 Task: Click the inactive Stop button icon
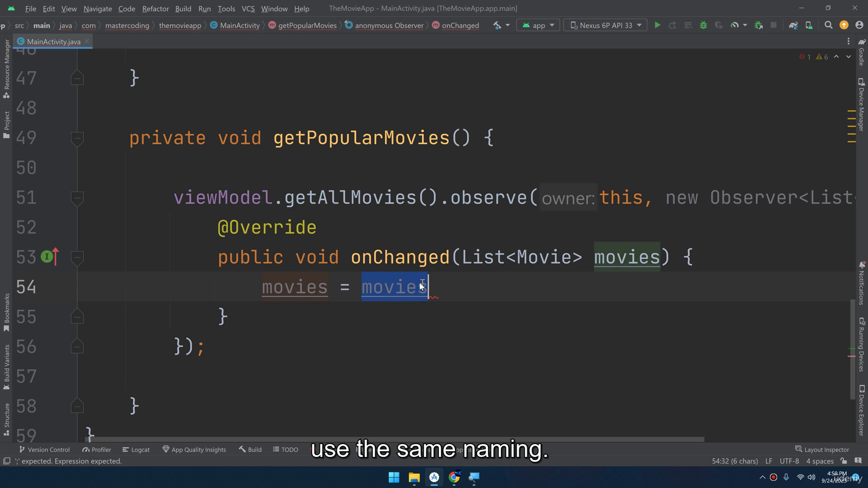(774, 25)
